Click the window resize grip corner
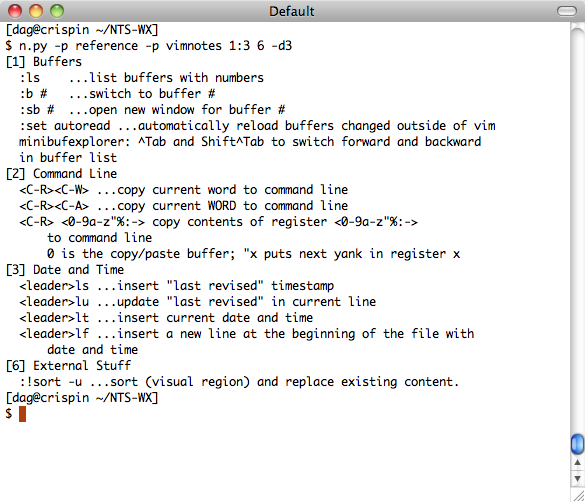 click(578, 495)
